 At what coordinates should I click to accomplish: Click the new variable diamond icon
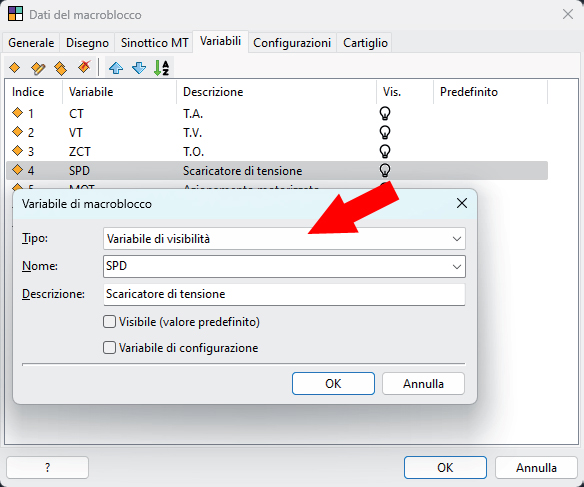pos(15,68)
